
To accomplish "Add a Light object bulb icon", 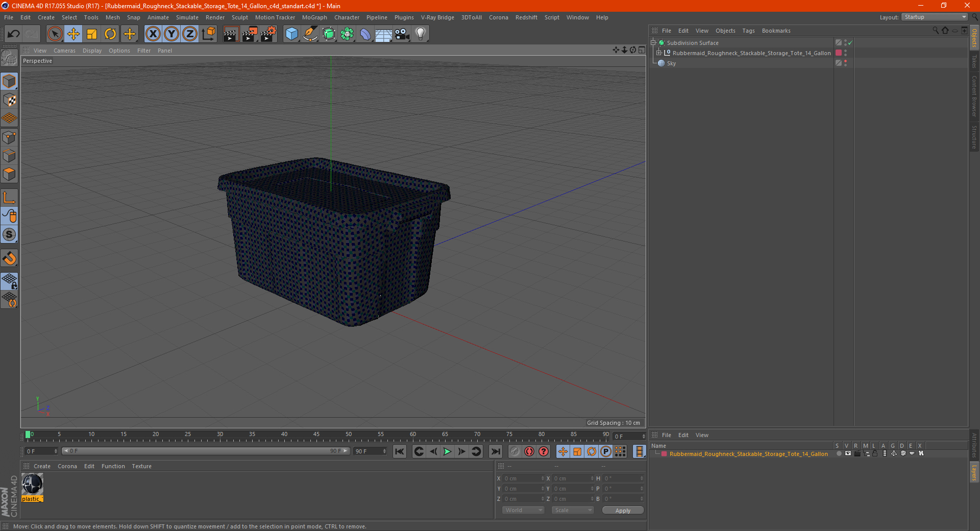I will pos(421,34).
